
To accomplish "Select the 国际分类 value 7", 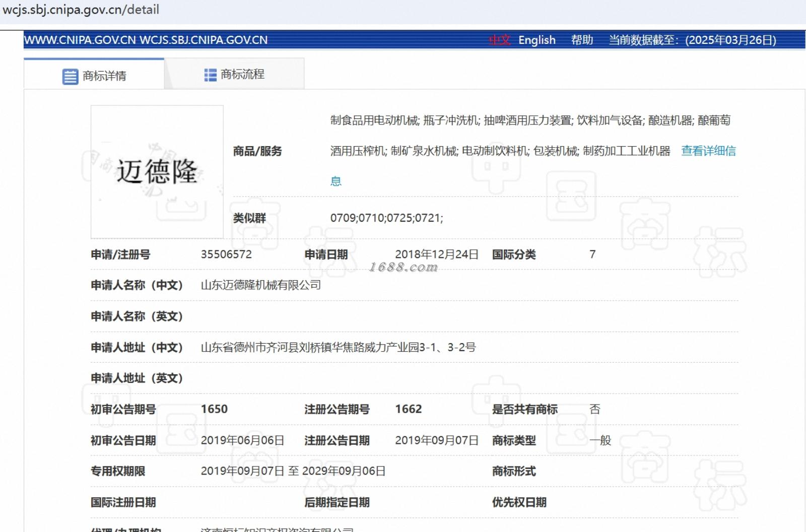I will 592,254.
